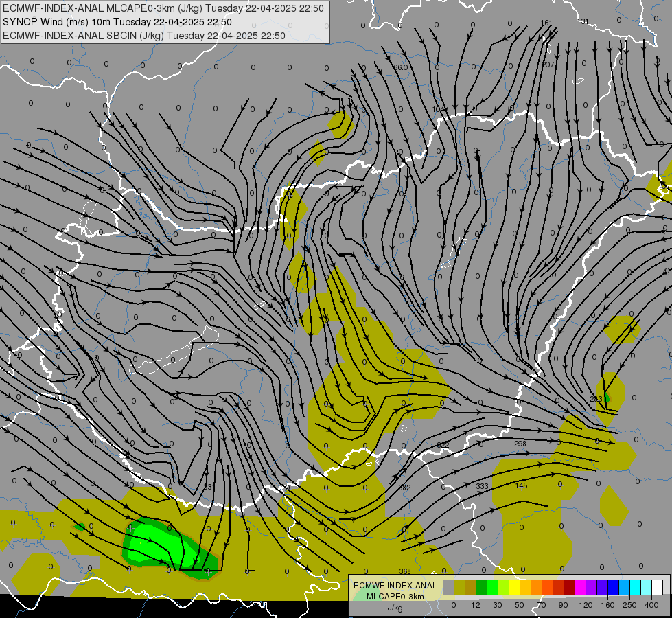Image resolution: width=672 pixels, height=618 pixels.
Task: Select the bright green legend swatch before 30
Action: 493,587
